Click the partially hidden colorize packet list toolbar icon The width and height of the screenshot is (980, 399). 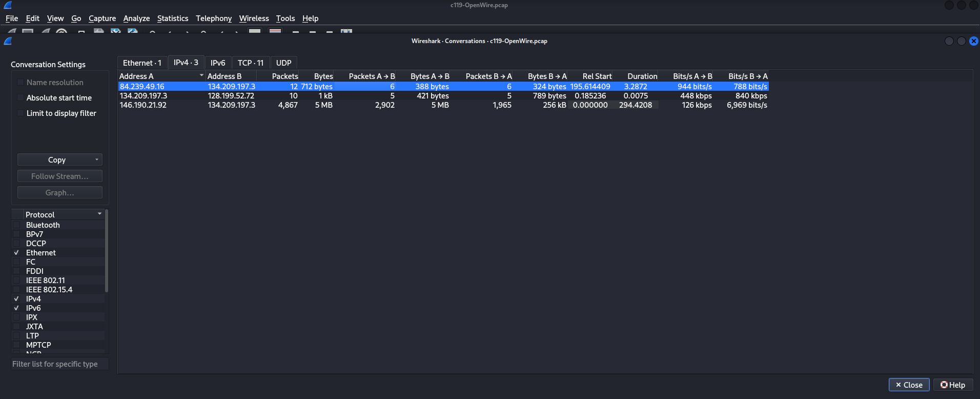(275, 31)
